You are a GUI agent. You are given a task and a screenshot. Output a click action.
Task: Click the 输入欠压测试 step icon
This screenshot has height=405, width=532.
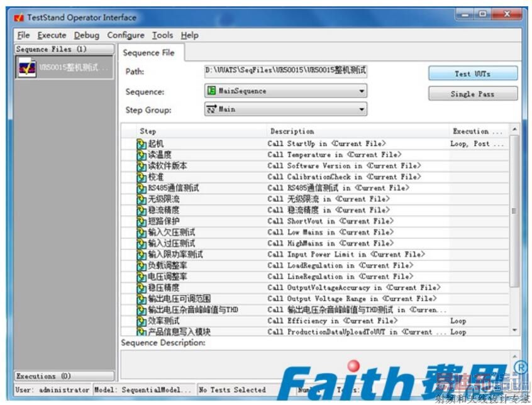click(x=141, y=233)
